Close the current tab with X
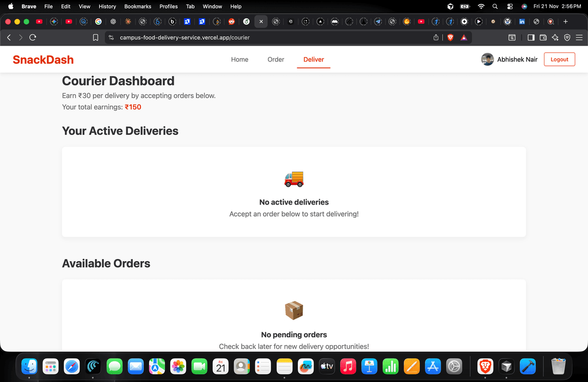This screenshot has height=382, width=588. coord(261,21)
